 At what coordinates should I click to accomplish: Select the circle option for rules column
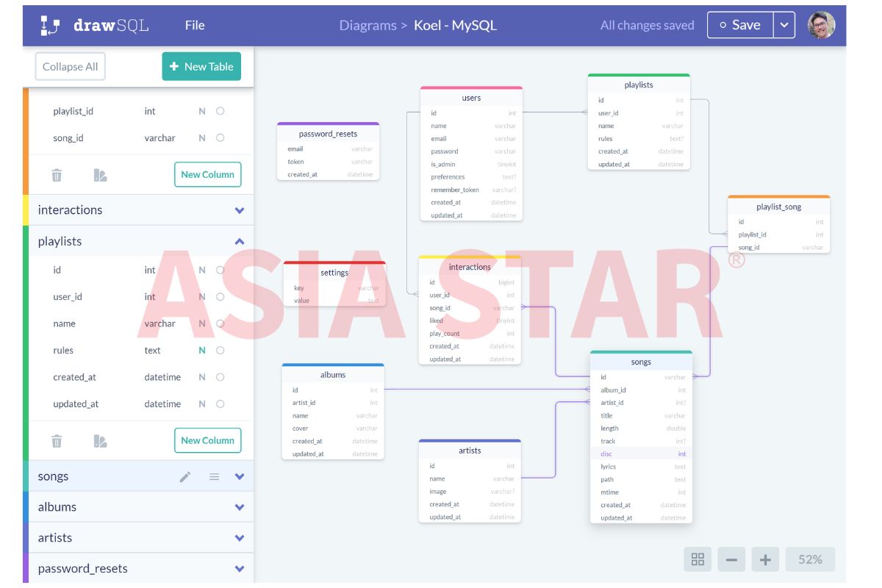[220, 351]
